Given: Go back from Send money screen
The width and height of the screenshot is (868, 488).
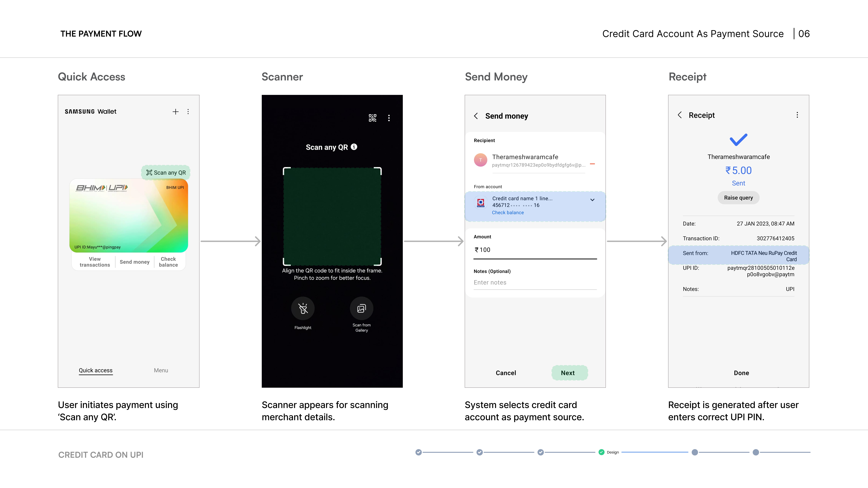Looking at the screenshot, I should (x=476, y=116).
